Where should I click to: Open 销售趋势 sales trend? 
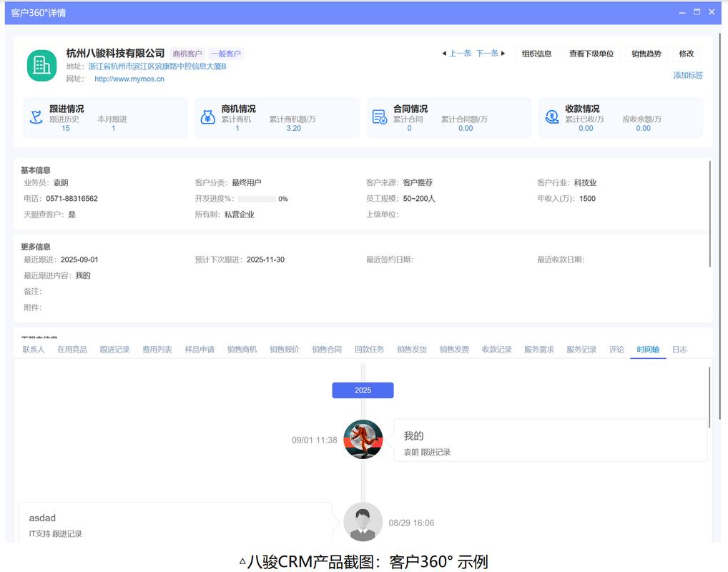(646, 54)
